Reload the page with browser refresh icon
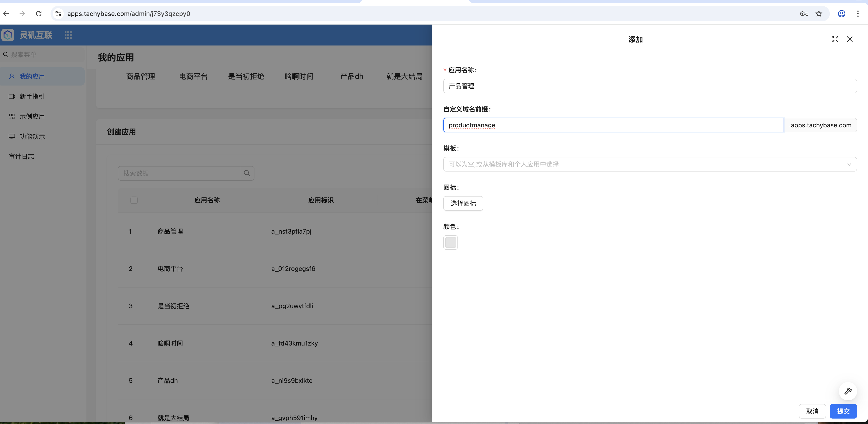Viewport: 868px width, 424px height. [39, 14]
